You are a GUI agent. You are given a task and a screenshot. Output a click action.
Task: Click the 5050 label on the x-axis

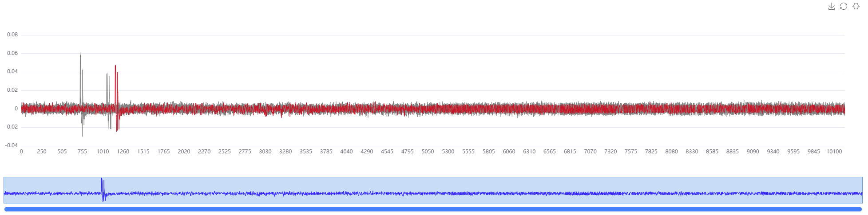(428, 152)
